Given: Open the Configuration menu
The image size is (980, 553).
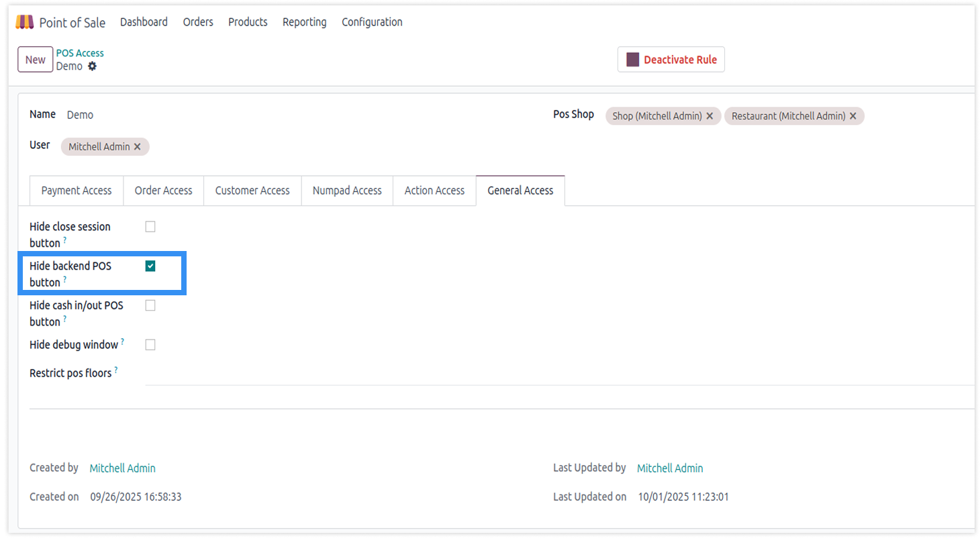Looking at the screenshot, I should [x=372, y=22].
